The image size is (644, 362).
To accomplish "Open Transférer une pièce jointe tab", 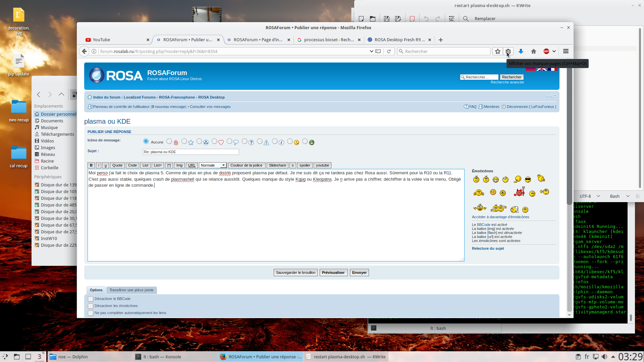I will tap(131, 290).
